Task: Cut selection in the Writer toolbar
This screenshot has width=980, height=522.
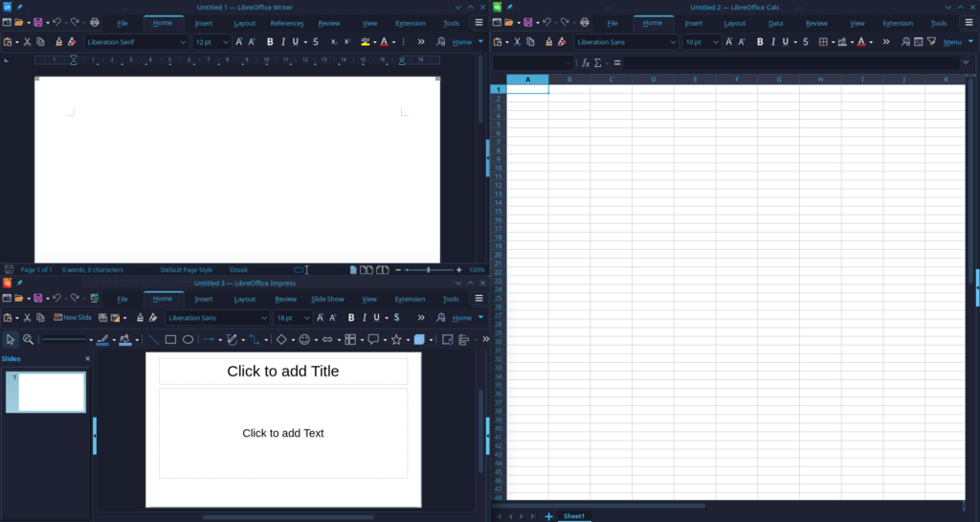Action: point(27,42)
